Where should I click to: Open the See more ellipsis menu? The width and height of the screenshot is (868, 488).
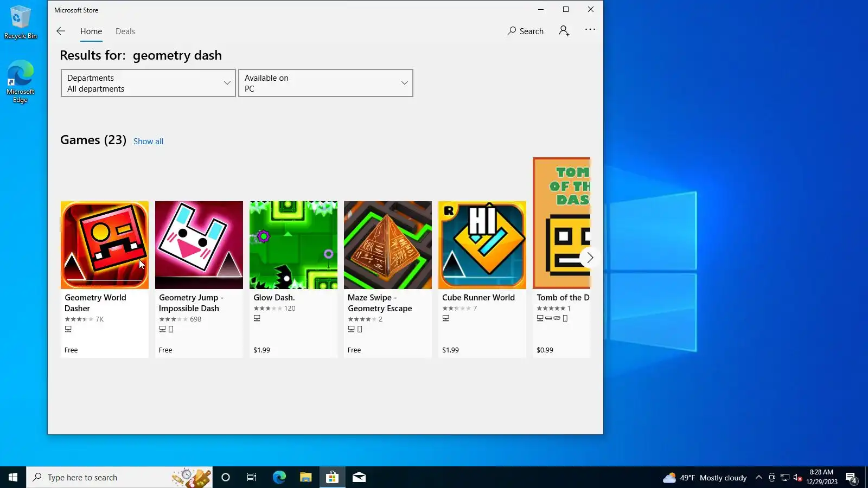click(x=590, y=30)
